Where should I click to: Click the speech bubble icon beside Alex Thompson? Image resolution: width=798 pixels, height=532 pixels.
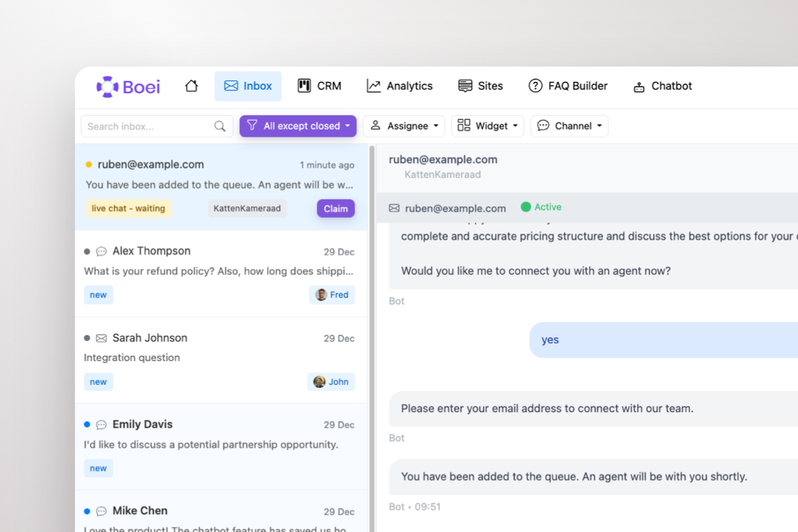(101, 251)
